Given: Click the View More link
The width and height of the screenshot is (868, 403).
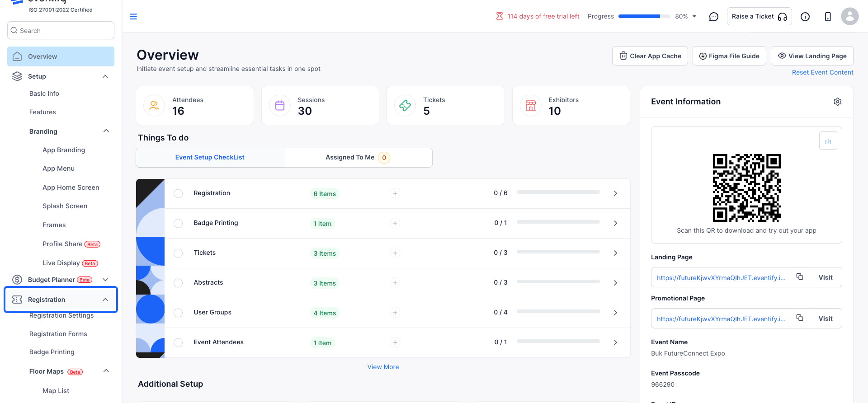Looking at the screenshot, I should click(383, 367).
